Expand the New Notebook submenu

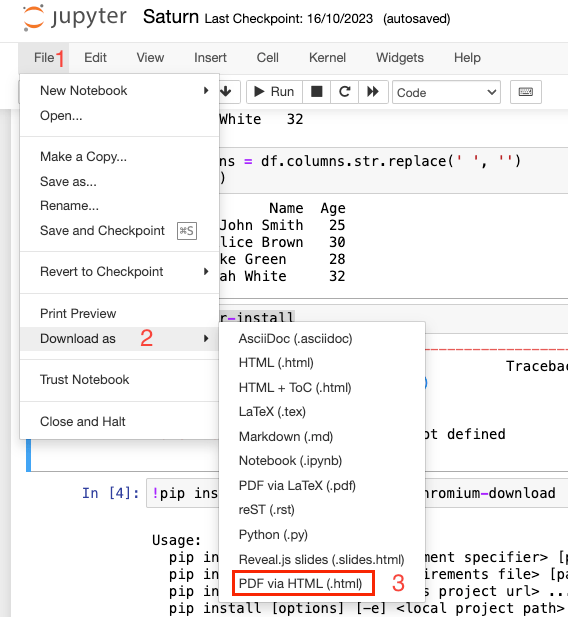[120, 91]
